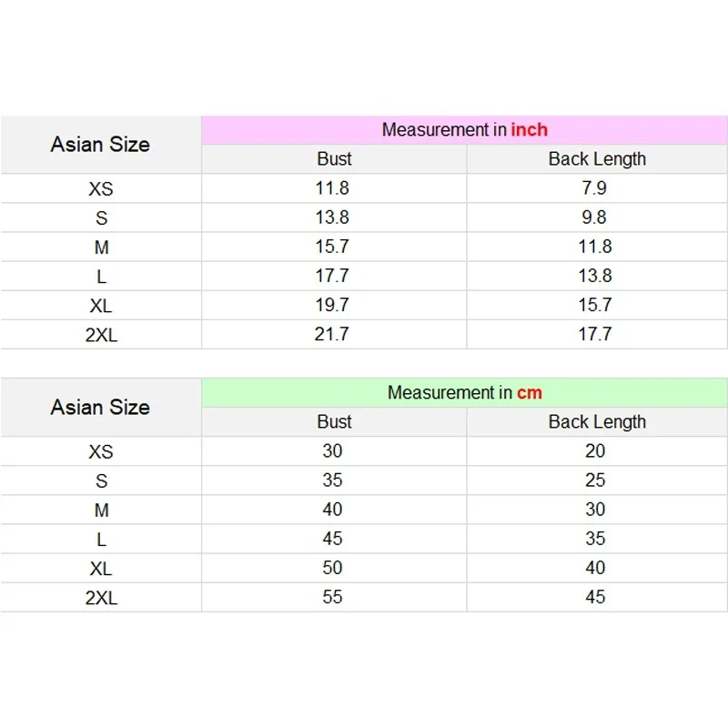728x728 pixels.
Task: Click the green 'Measurement in cm' header
Action: pos(464,393)
